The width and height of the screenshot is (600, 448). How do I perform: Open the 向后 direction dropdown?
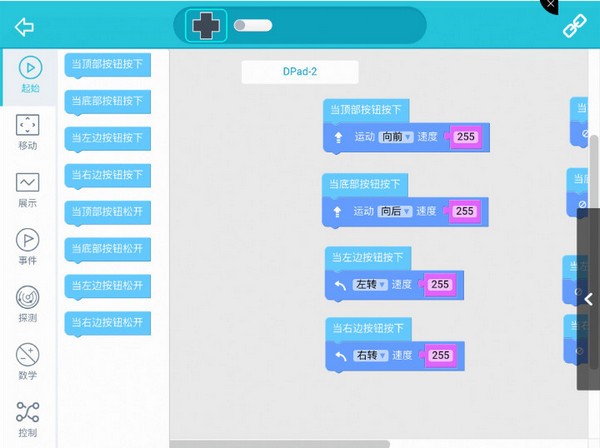pyautogui.click(x=395, y=211)
